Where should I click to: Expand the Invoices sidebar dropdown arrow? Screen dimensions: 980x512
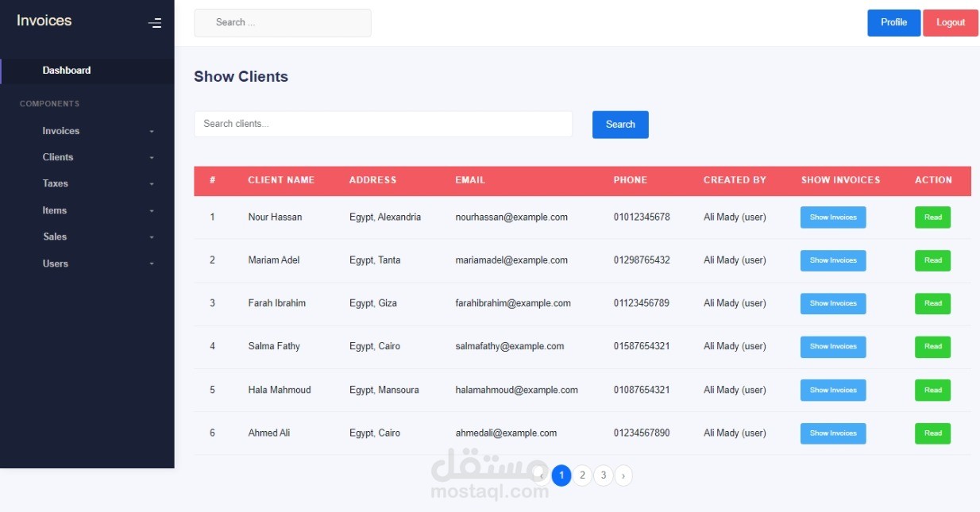pos(151,130)
